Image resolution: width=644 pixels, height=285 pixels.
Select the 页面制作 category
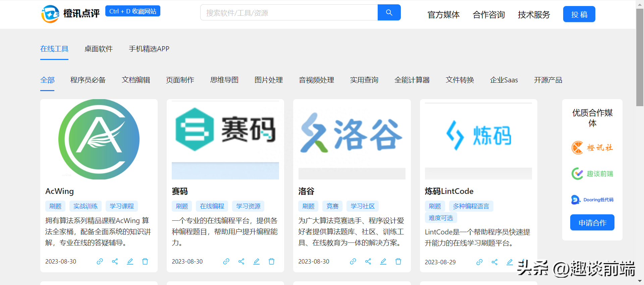(180, 80)
